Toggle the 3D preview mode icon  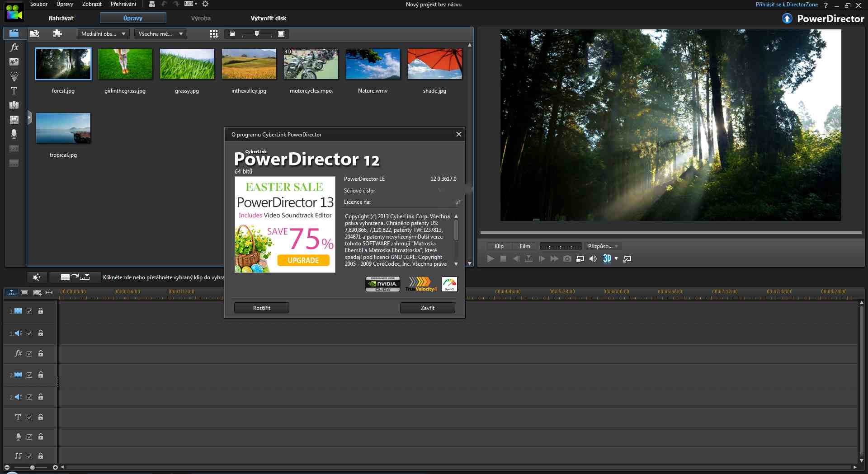[607, 258]
